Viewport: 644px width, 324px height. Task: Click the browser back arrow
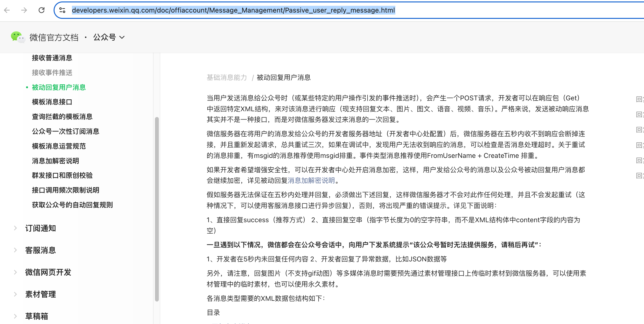7,10
